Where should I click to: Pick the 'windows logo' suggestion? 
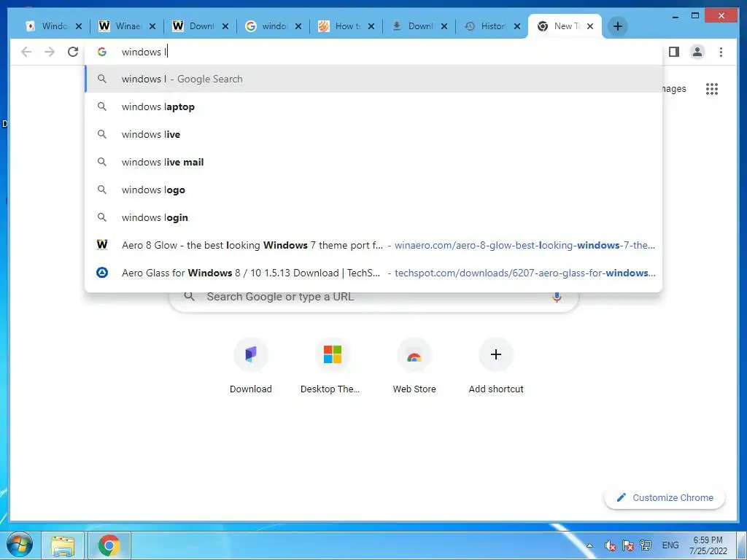click(373, 190)
